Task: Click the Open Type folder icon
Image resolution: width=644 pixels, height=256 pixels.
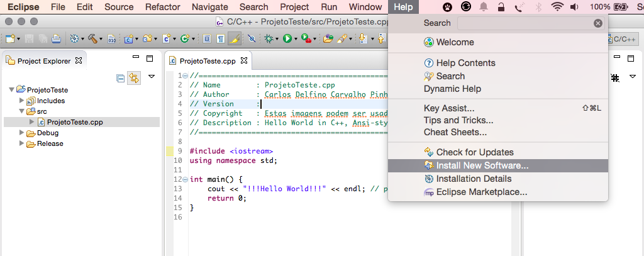Action: pos(328,38)
